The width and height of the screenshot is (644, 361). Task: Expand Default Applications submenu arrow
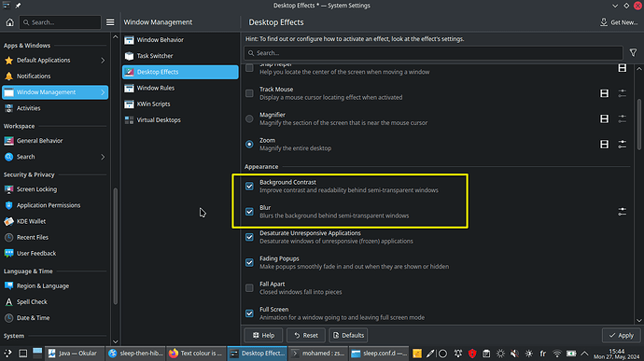click(x=103, y=61)
